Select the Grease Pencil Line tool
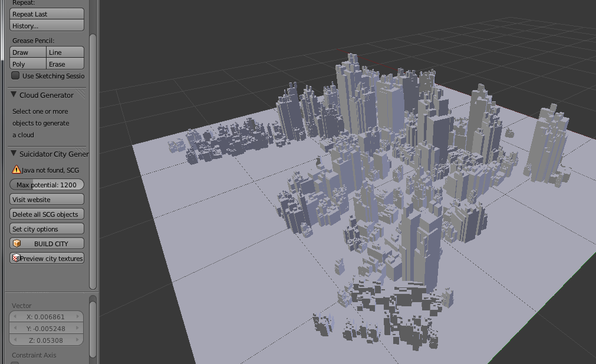The width and height of the screenshot is (596, 364). [65, 52]
